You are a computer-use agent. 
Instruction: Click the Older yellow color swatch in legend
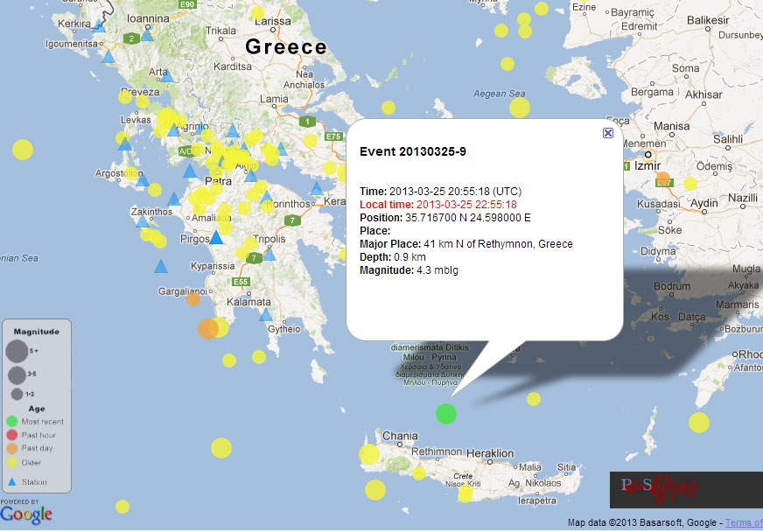[12, 461]
